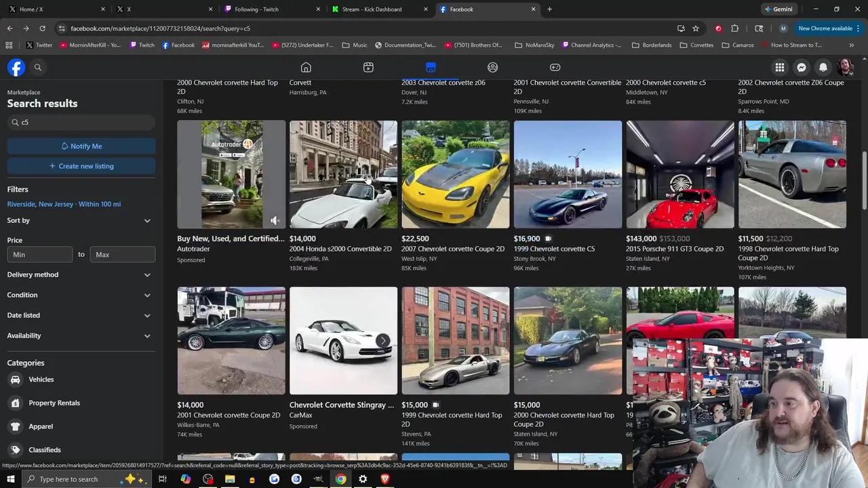
Task: Open yellow 2007 Corvette Coupe photo
Action: 456,174
